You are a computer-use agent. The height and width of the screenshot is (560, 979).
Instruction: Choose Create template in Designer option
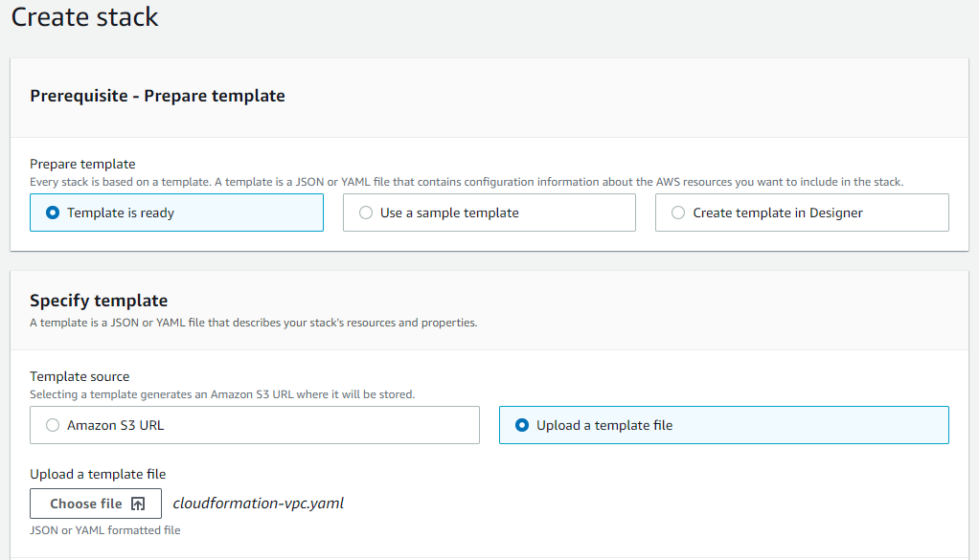click(802, 213)
